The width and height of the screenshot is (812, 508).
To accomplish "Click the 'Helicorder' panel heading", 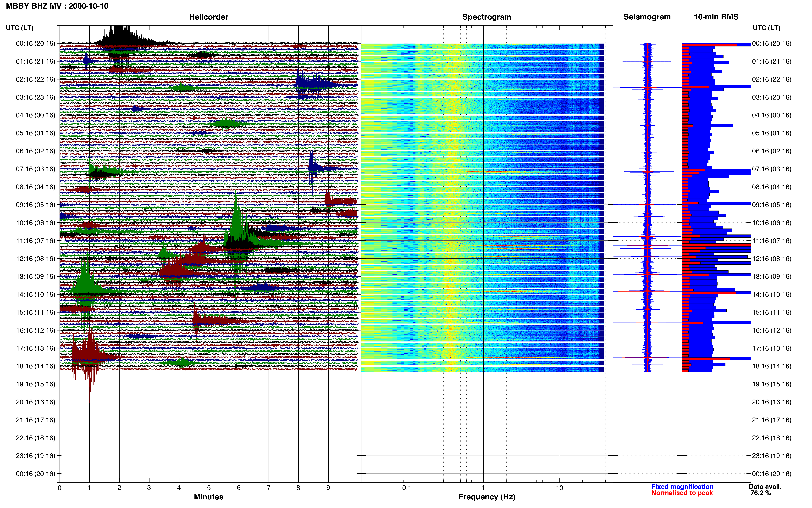I will point(209,17).
